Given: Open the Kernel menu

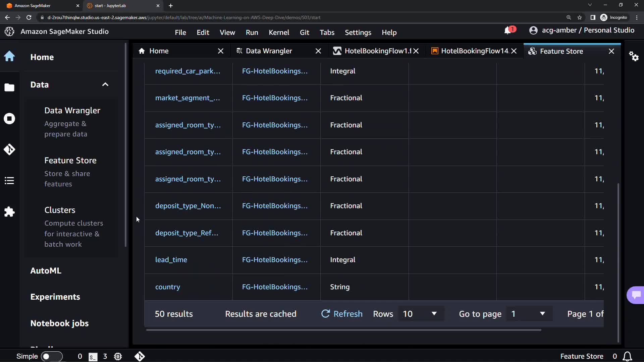Looking at the screenshot, I should [278, 33].
